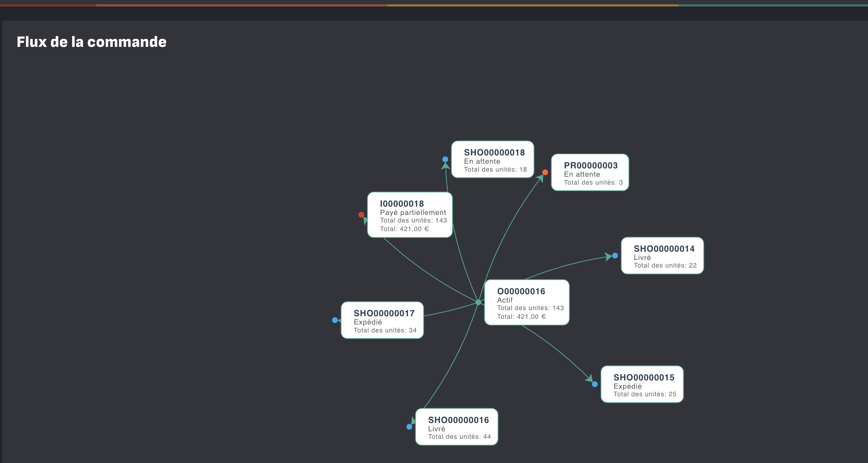Click the yellow segment of top progress bar
This screenshot has width=868, height=463.
coord(532,5)
